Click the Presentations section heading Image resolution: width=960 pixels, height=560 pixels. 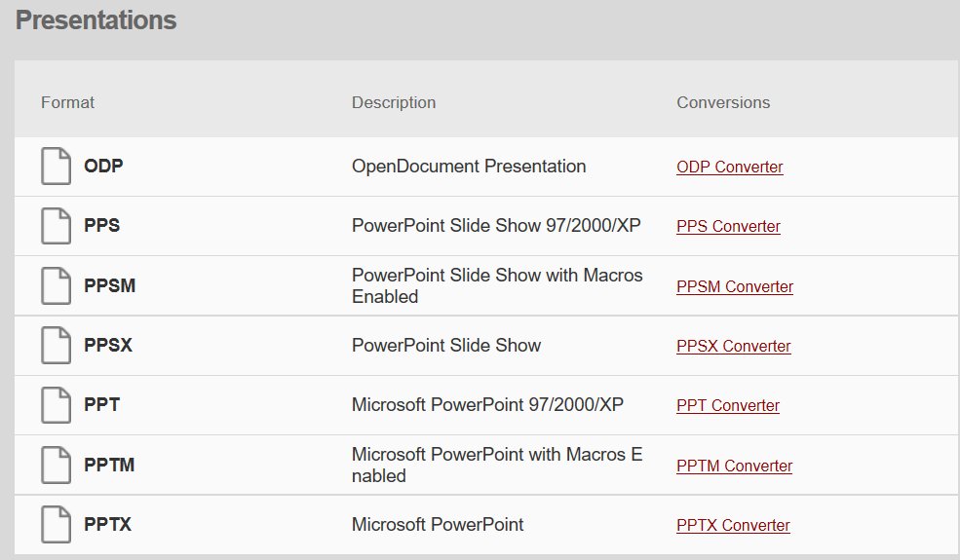click(x=96, y=20)
